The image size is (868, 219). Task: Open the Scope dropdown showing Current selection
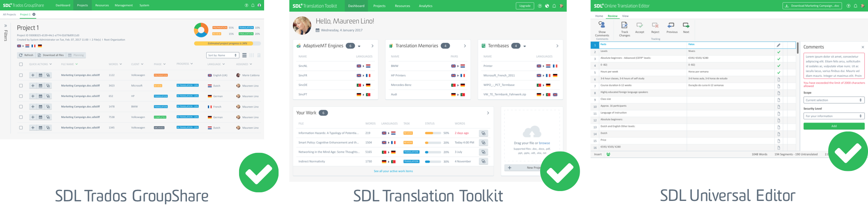(x=834, y=100)
